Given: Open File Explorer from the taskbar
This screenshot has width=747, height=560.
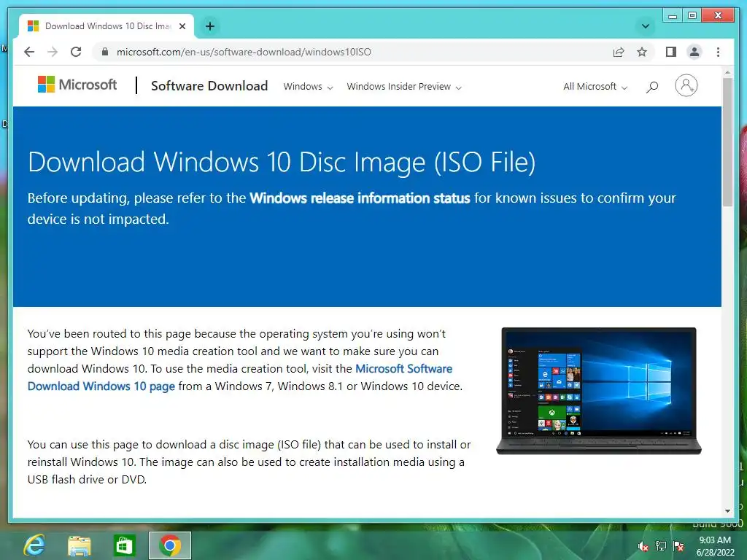Looking at the screenshot, I should click(x=79, y=545).
